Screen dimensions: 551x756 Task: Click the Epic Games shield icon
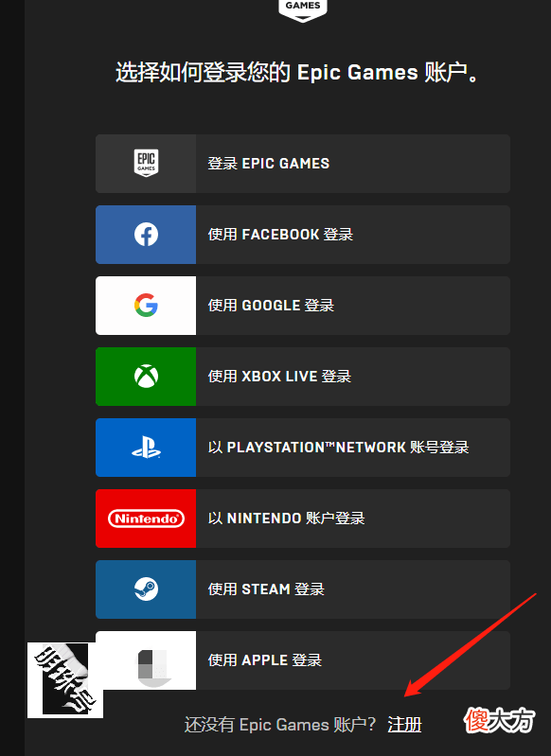click(x=146, y=163)
